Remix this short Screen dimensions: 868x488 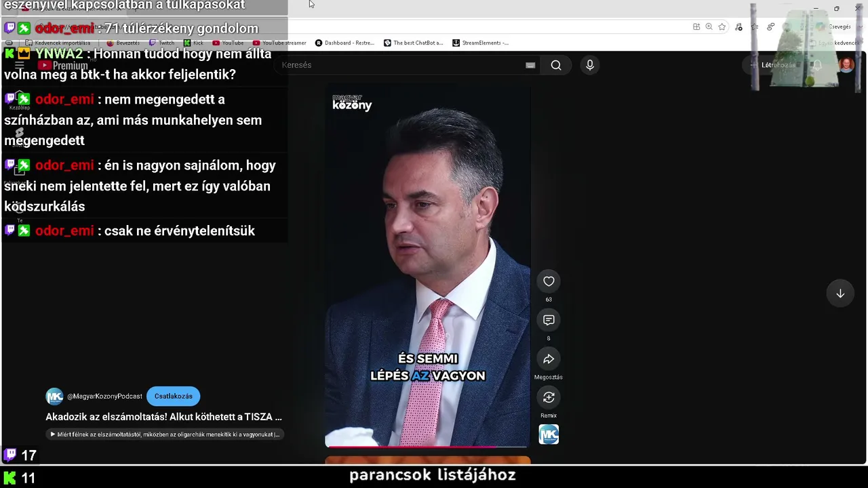pyautogui.click(x=549, y=397)
